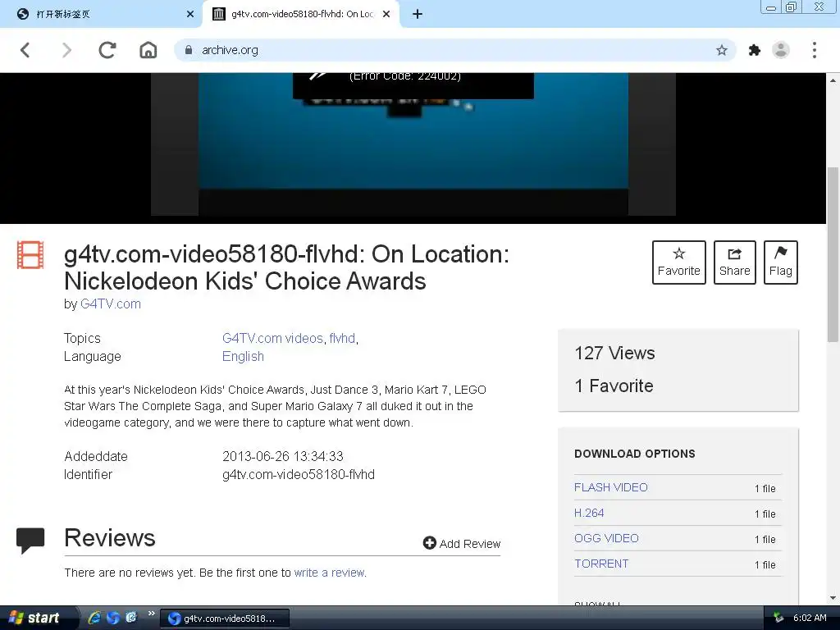Click the forward navigation arrow
The height and width of the screenshot is (630, 840).
66,50
